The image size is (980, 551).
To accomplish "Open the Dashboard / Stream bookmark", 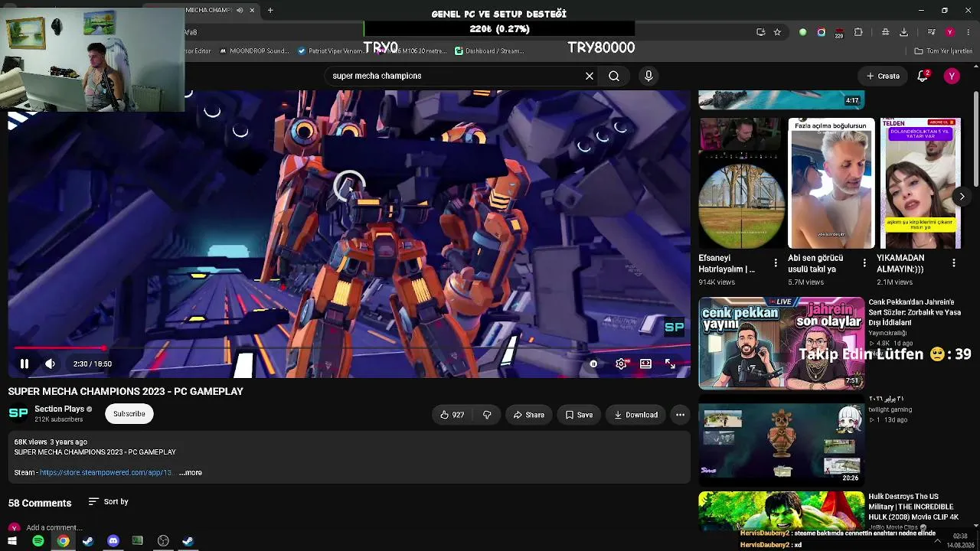I will 489,51.
